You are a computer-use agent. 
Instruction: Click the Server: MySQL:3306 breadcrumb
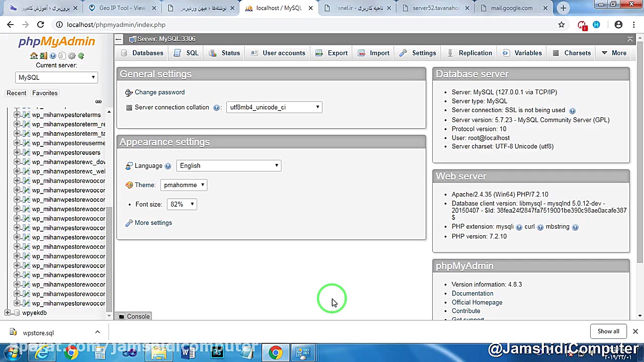[x=167, y=39]
